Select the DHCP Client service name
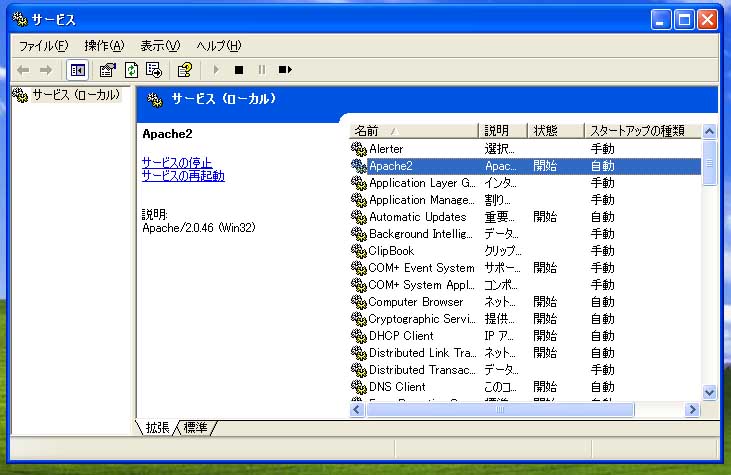This screenshot has width=731, height=475. pos(401,336)
